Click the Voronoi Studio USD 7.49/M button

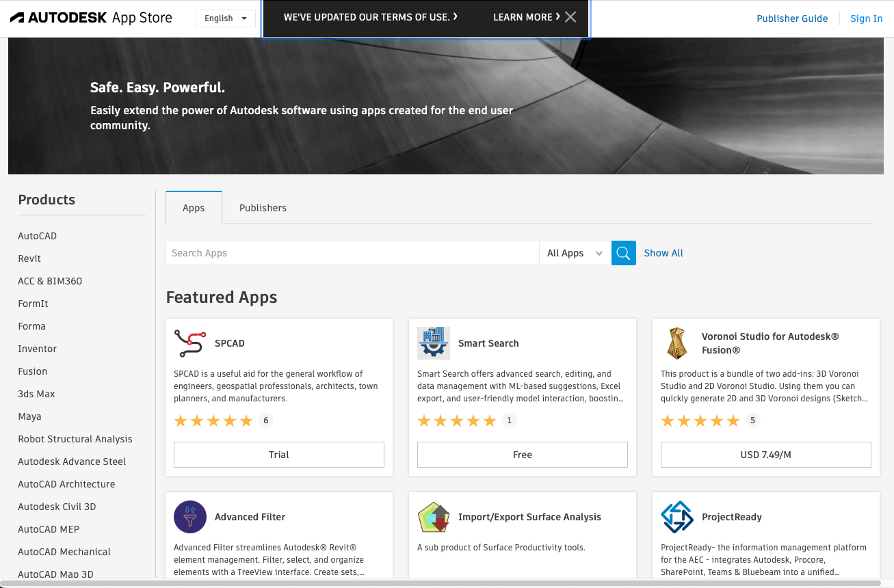tap(766, 455)
